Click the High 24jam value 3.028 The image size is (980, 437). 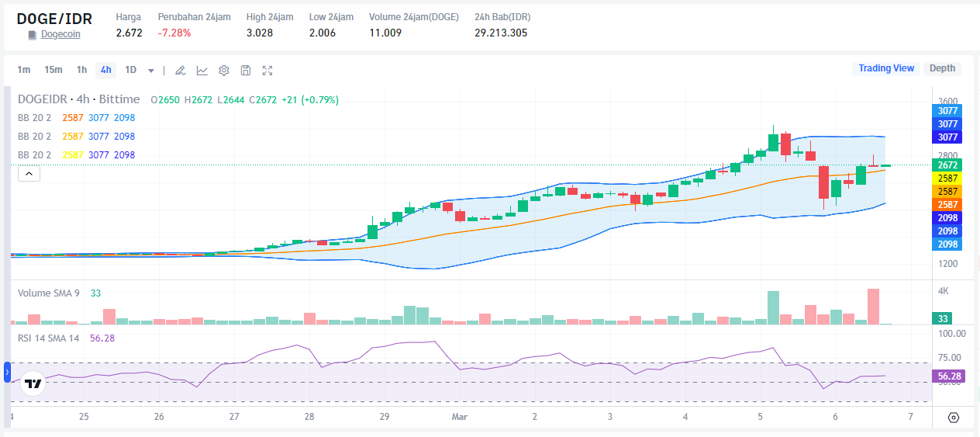point(260,33)
